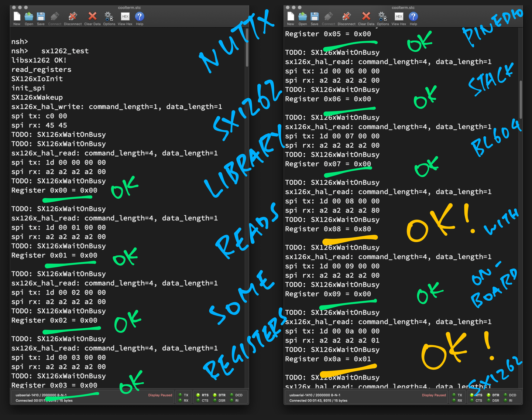
Task: Click the right window's vertical scrollbar
Action: pyautogui.click(x=521, y=100)
